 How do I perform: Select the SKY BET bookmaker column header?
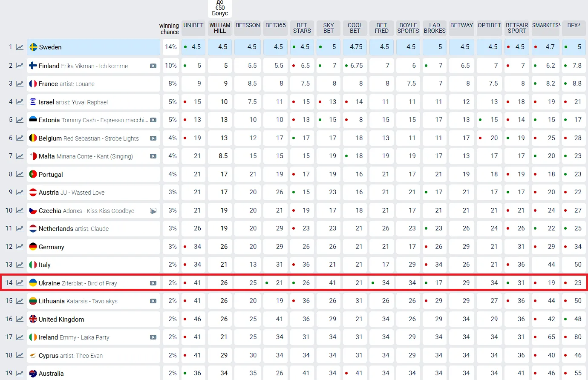pyautogui.click(x=329, y=28)
